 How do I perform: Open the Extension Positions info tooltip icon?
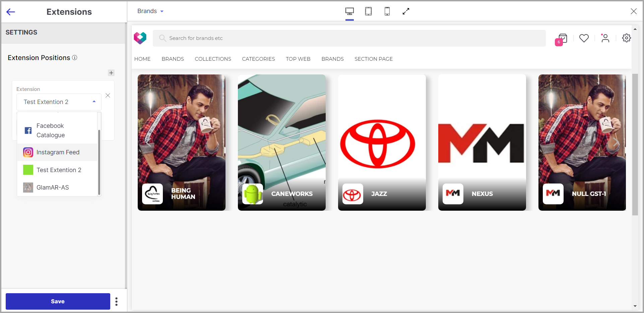coord(75,58)
